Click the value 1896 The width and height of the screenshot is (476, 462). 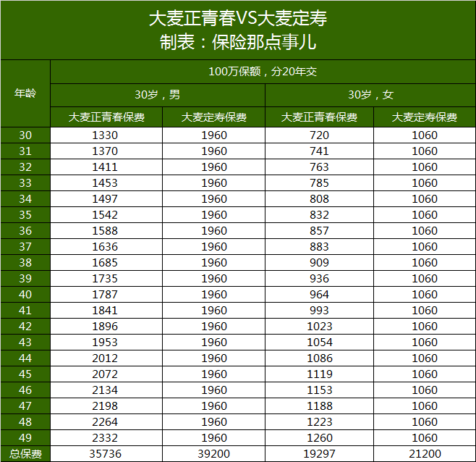pyautogui.click(x=105, y=326)
